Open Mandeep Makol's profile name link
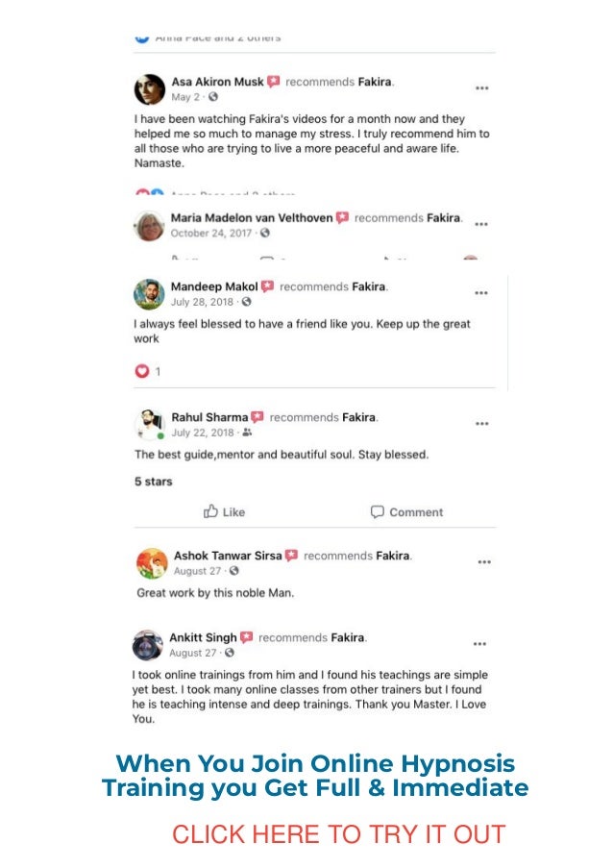 [214, 286]
